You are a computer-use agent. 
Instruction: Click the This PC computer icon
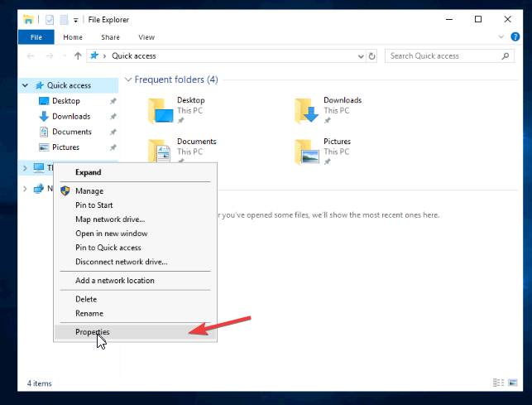point(39,168)
